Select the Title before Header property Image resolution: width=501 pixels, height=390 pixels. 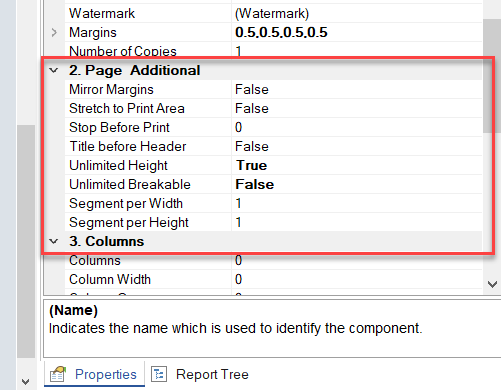pos(127,146)
